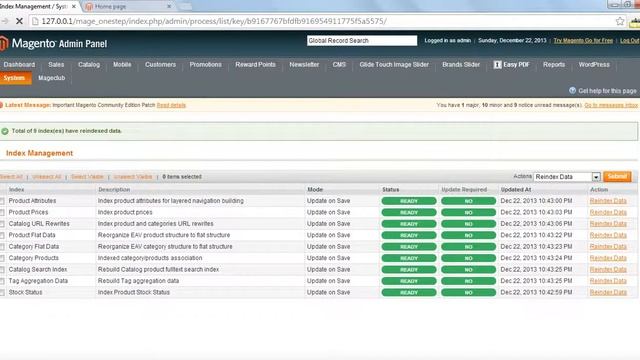
Task: Open the Mobile menu
Action: point(122,64)
